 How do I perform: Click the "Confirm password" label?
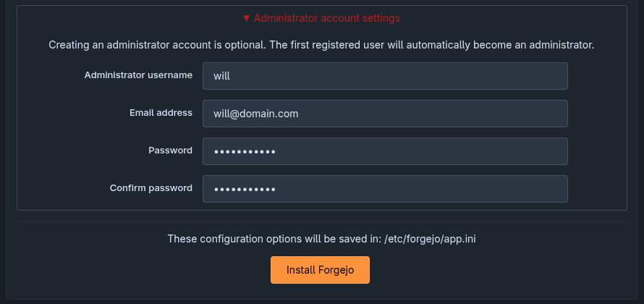(151, 188)
